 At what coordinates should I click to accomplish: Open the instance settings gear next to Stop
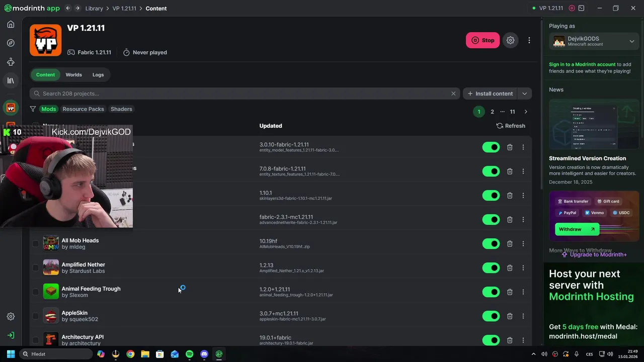click(510, 40)
